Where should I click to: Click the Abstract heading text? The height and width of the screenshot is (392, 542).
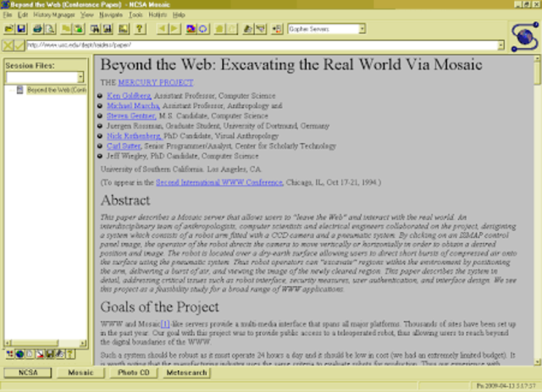tap(125, 201)
